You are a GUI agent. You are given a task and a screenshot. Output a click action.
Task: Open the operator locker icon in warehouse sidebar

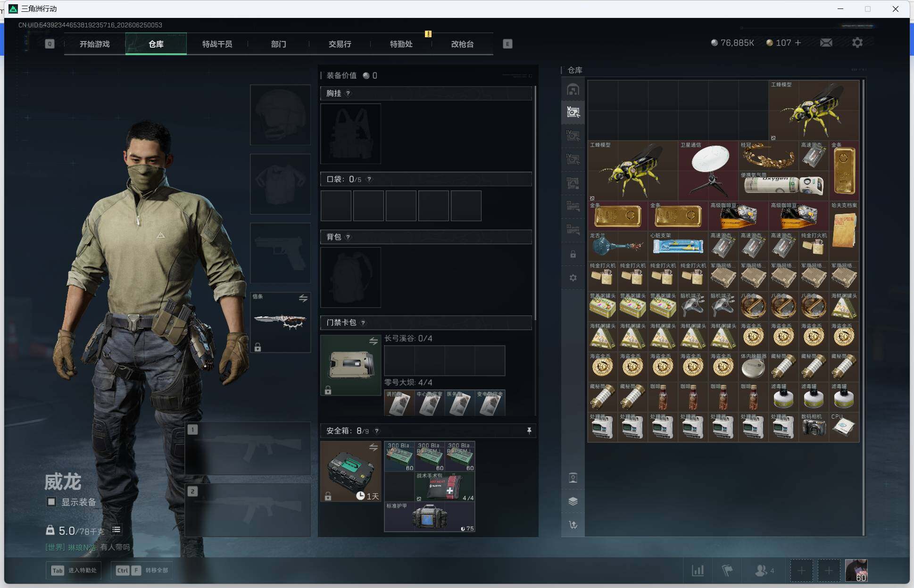pos(573,478)
